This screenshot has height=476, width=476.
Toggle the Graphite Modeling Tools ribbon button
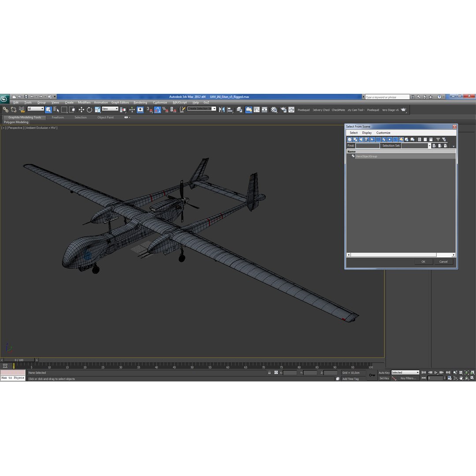tap(249, 110)
